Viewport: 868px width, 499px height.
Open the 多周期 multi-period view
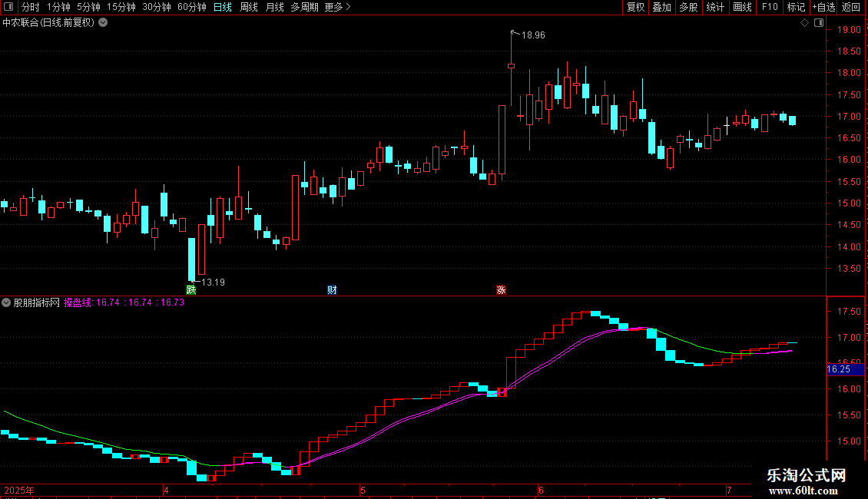click(304, 7)
